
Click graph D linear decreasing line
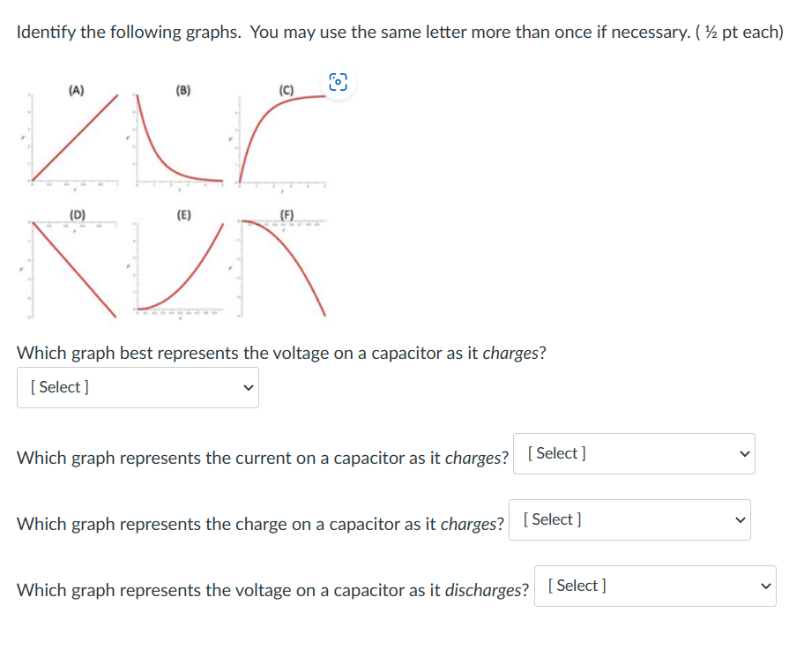pos(74,269)
